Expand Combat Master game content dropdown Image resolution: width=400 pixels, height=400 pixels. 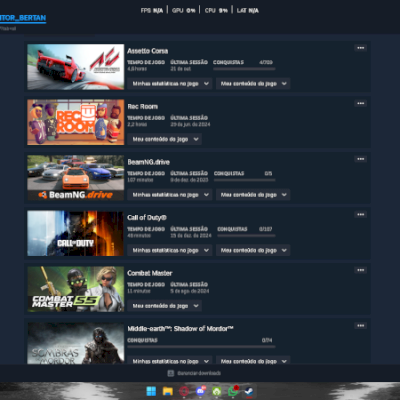tap(164, 306)
